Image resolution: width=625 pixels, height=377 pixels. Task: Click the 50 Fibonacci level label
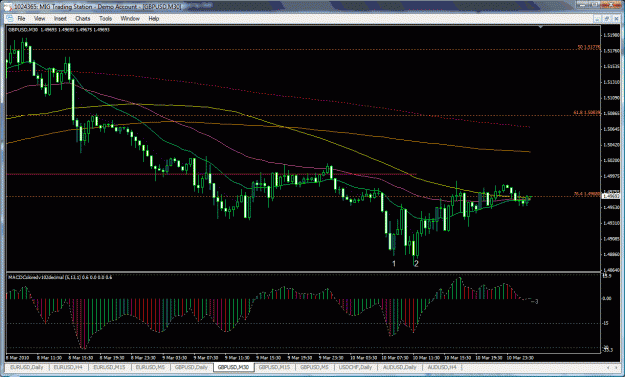tap(588, 47)
